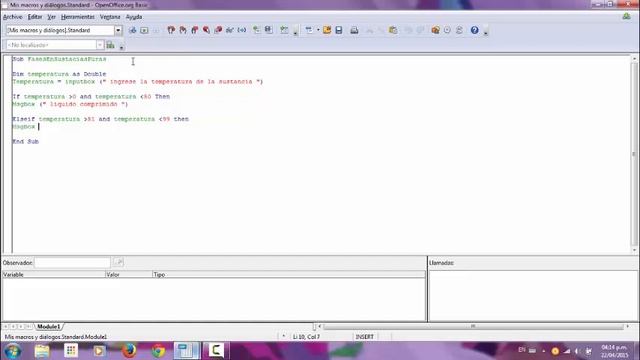Click the New document icon
The height and width of the screenshot is (360, 640).
click(x=309, y=30)
